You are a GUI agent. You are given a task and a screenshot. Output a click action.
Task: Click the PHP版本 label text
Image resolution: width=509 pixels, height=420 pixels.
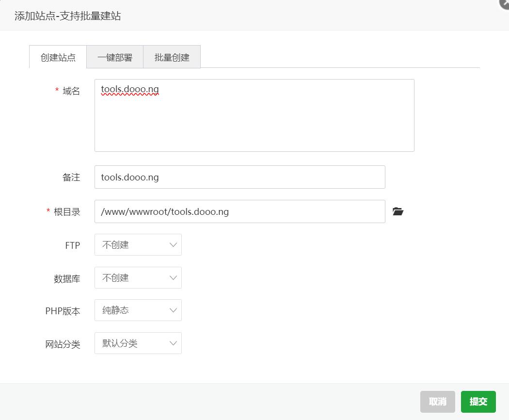[x=63, y=311]
